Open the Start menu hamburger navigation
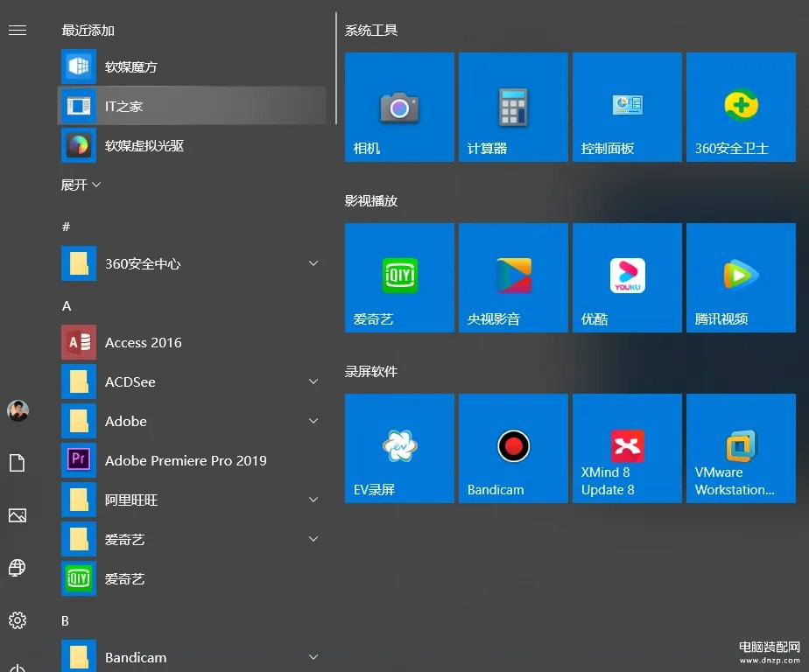Screen dimensions: 809x672 click(x=18, y=29)
